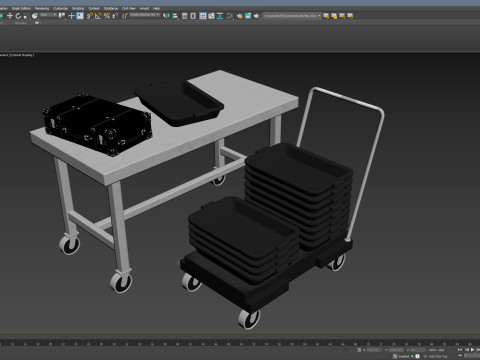Open the Scripting menu
This screenshot has width=480, height=360.
click(78, 8)
